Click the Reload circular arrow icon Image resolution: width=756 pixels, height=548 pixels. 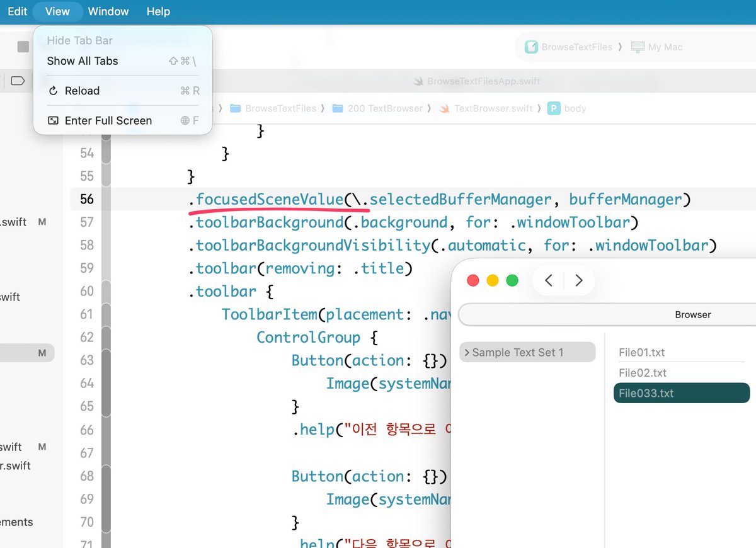pos(54,91)
